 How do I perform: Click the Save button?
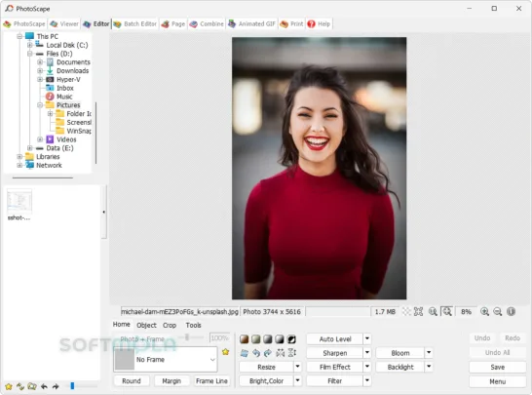[497, 367]
